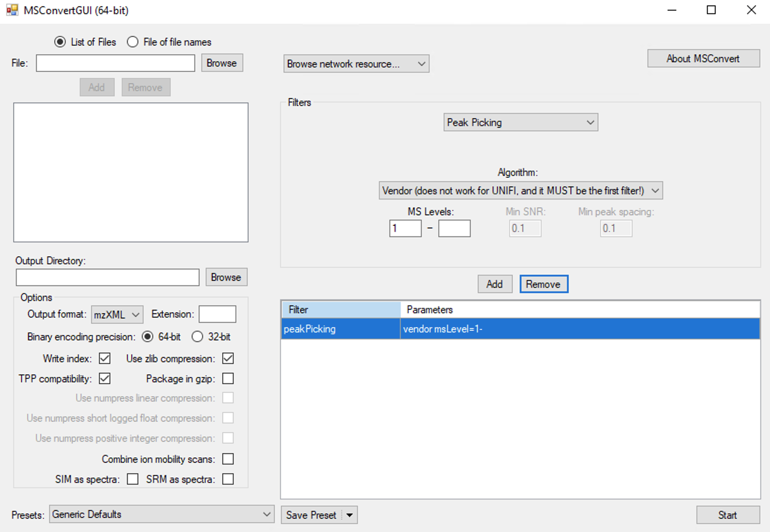Uncheck the Write index checkbox
770x532 pixels.
pyautogui.click(x=105, y=358)
